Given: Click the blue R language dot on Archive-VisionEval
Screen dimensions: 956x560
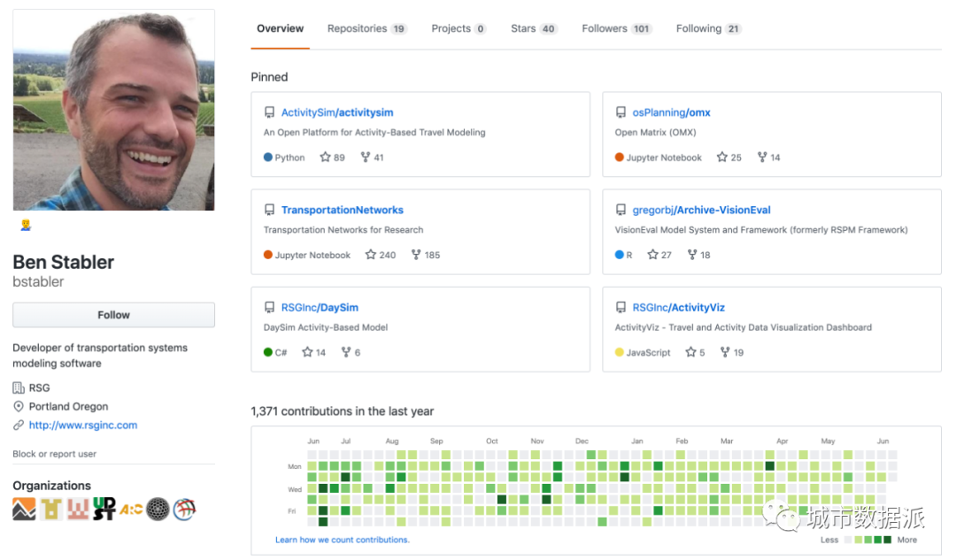Looking at the screenshot, I should point(620,254).
